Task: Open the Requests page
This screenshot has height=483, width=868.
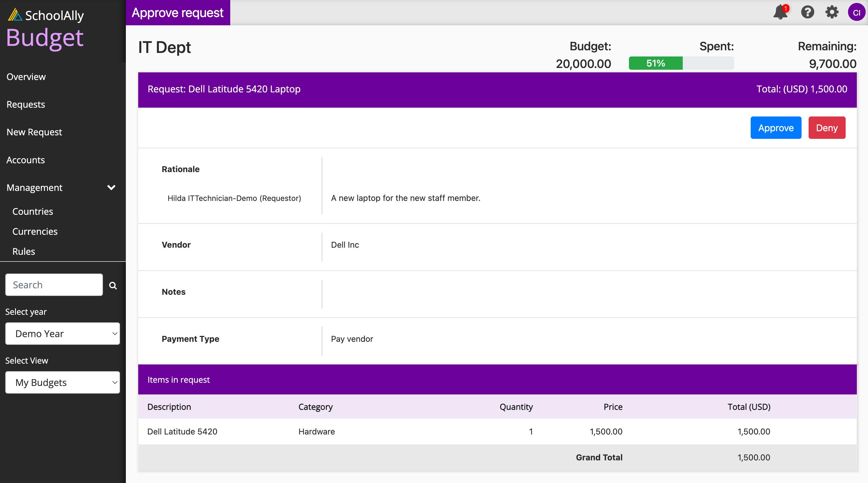Action: pos(26,104)
